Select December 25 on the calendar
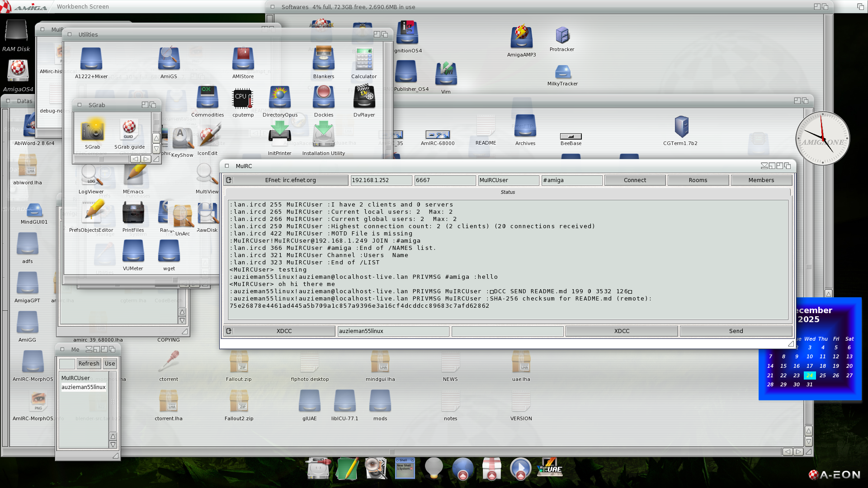This screenshot has height=488, width=868. tap(823, 375)
